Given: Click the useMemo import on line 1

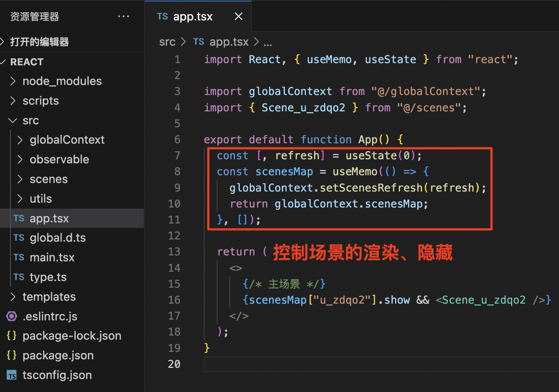Looking at the screenshot, I should coord(329,59).
